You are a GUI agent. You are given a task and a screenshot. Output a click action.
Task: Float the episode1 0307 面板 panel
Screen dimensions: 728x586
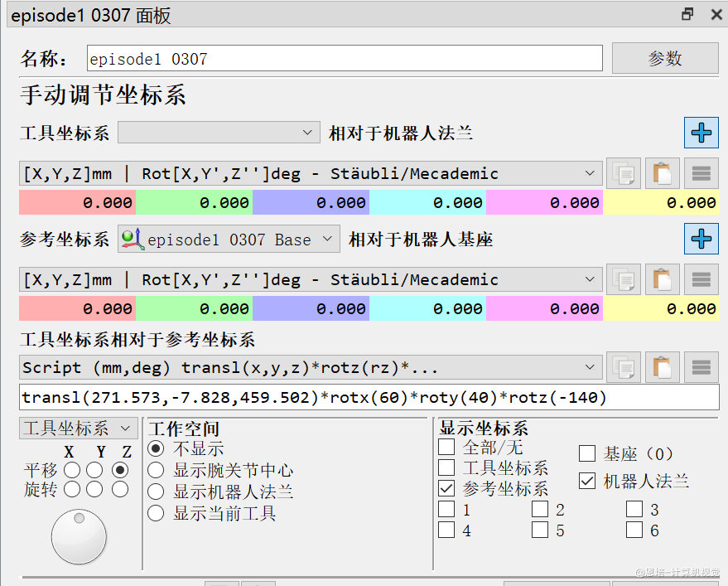[x=687, y=14]
